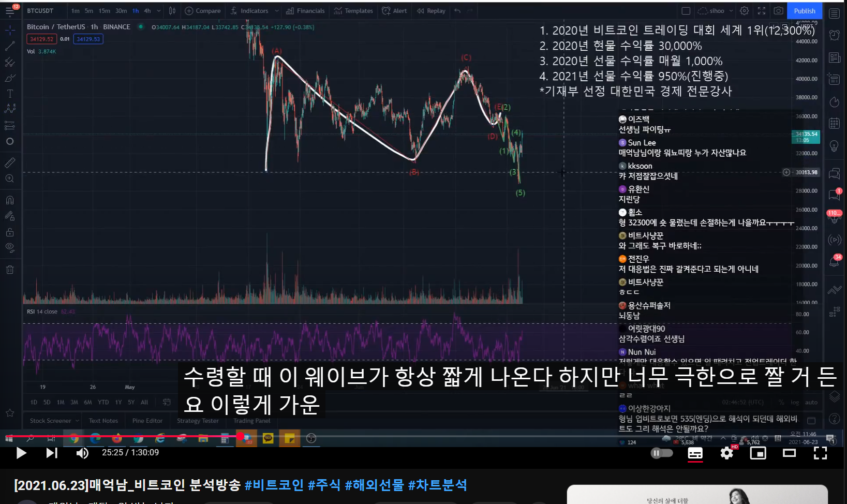Open chart settings gear in TradingView toolbar
The image size is (847, 504).
(x=745, y=11)
